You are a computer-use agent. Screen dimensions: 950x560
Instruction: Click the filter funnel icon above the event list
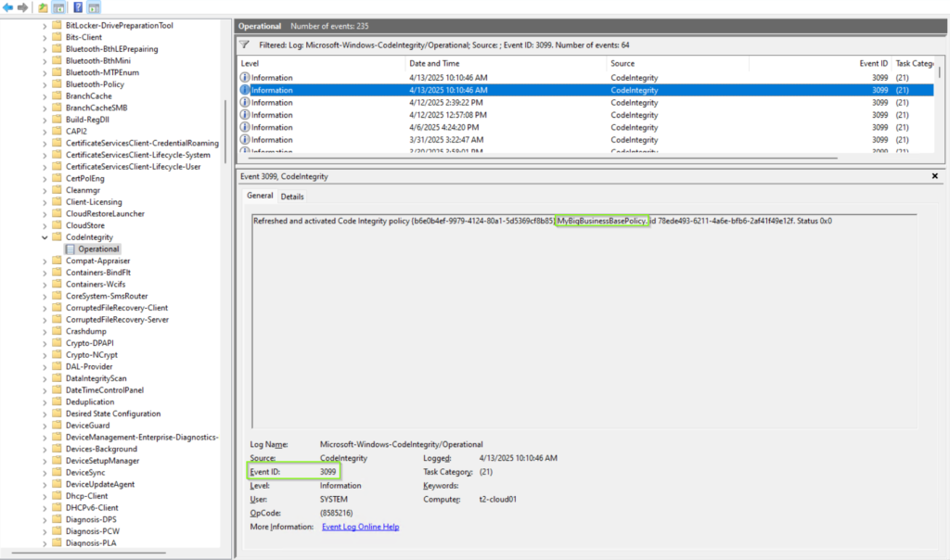pos(244,44)
